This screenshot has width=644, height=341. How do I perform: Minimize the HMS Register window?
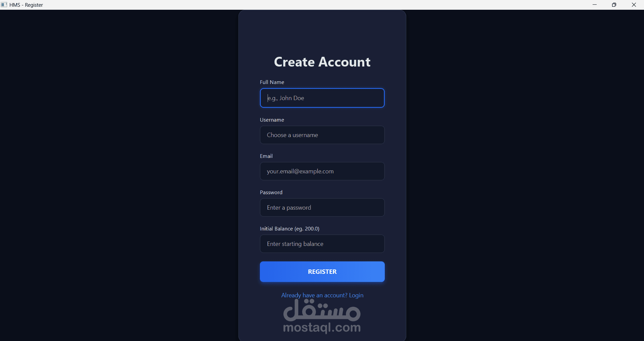pyautogui.click(x=595, y=5)
